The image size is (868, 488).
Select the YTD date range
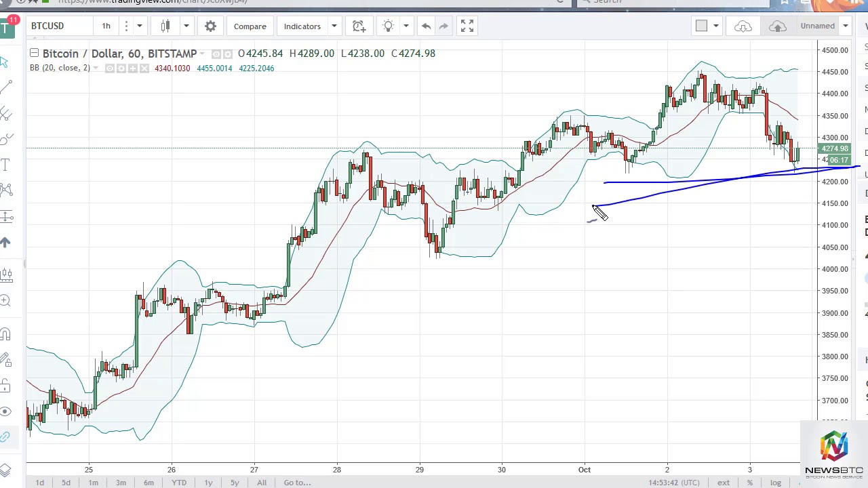[179, 483]
